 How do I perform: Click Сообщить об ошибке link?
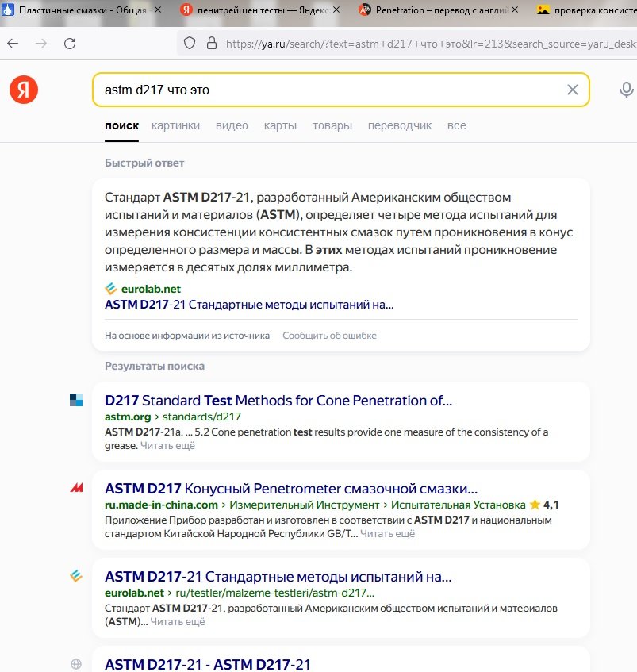[x=329, y=336]
